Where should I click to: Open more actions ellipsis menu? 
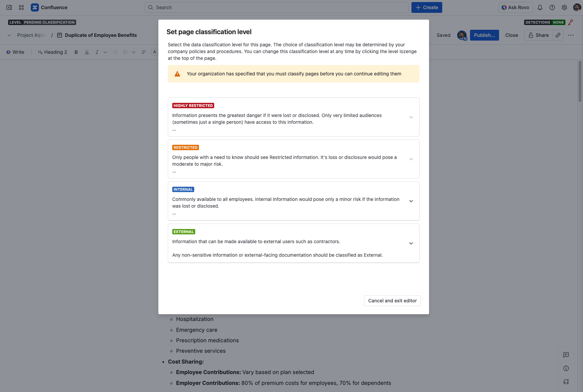[571, 35]
